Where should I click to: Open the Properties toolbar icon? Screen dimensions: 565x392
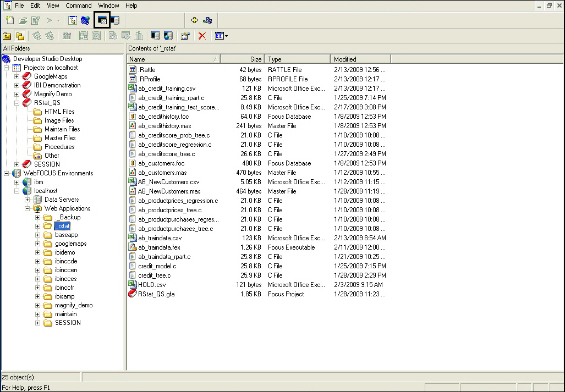pos(185,36)
